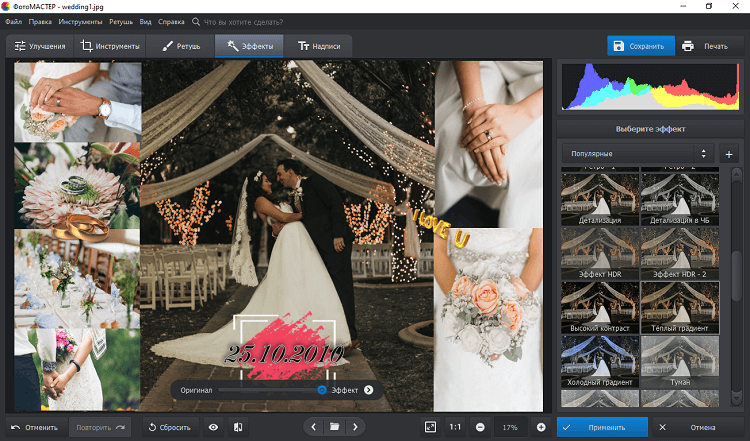Open the Популярные effects category dropdown

(638, 154)
